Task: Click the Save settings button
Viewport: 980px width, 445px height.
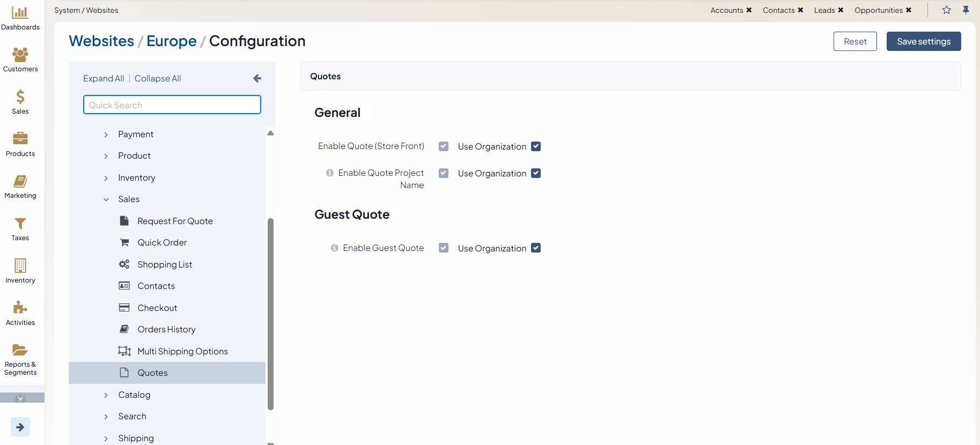Action: pos(923,42)
